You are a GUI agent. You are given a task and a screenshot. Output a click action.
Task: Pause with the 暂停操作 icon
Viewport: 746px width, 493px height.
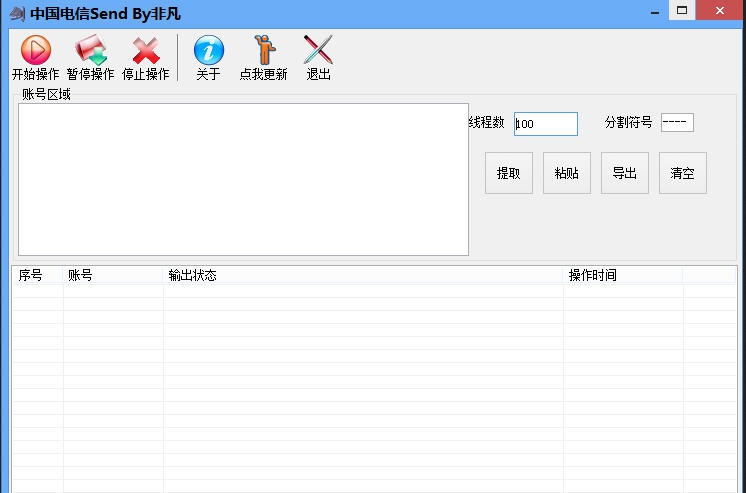pyautogui.click(x=90, y=50)
